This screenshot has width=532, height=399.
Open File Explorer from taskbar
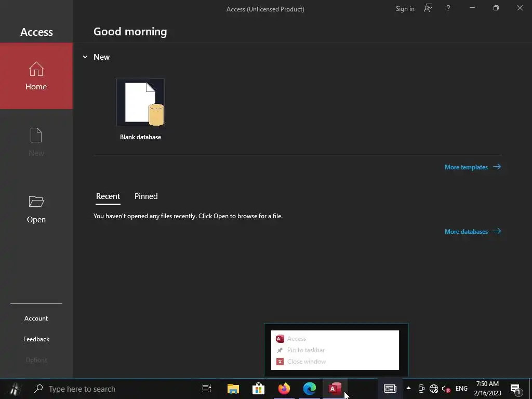click(233, 389)
